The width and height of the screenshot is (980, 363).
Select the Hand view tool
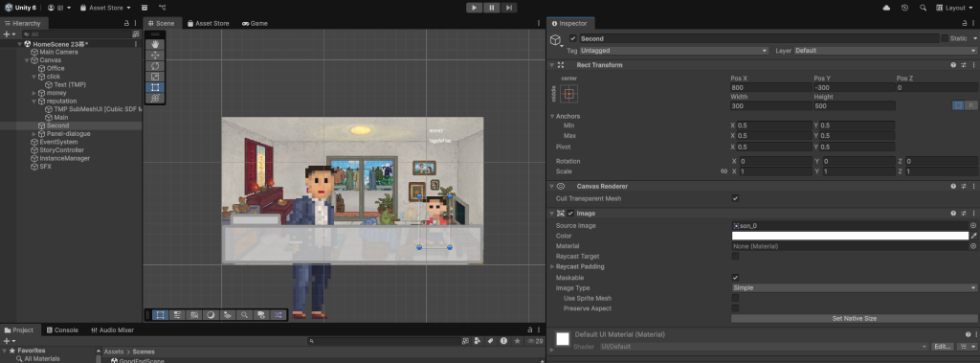[x=155, y=44]
